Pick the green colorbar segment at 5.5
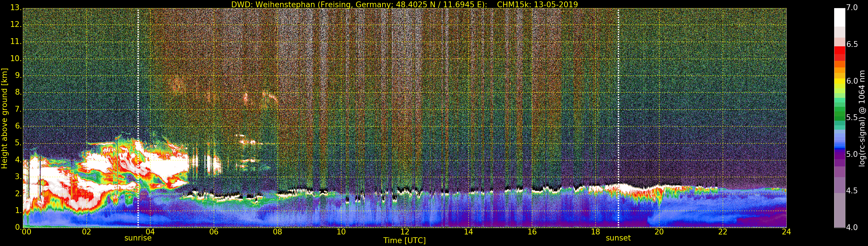This screenshot has height=246, width=868. 839,118
